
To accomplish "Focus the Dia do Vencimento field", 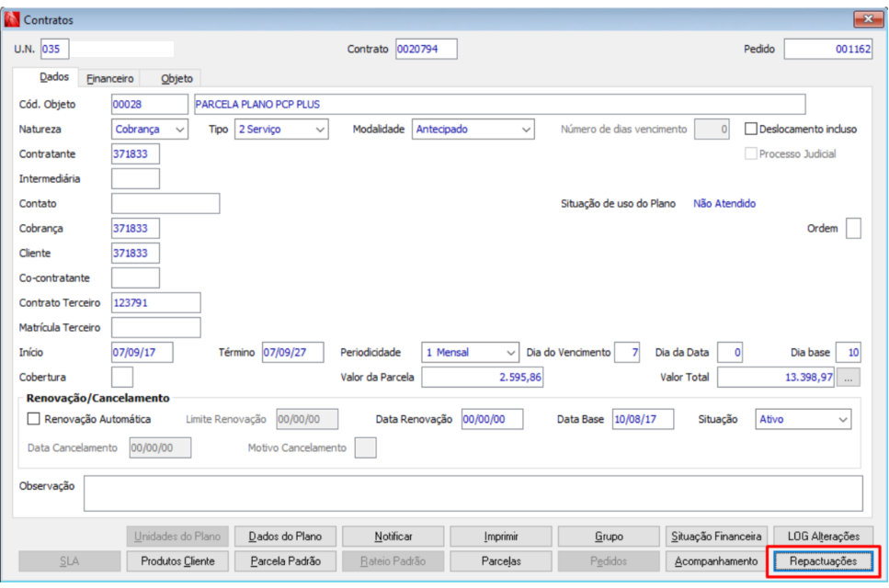I will point(627,353).
